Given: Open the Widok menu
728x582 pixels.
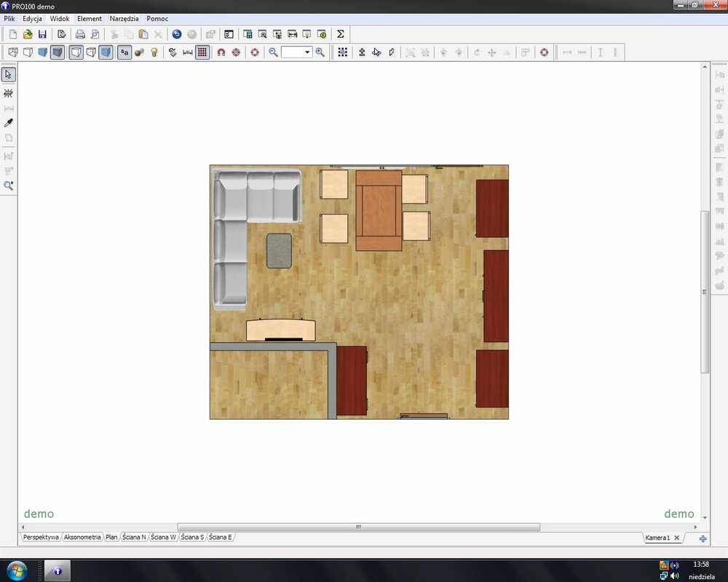Looking at the screenshot, I should click(x=60, y=18).
